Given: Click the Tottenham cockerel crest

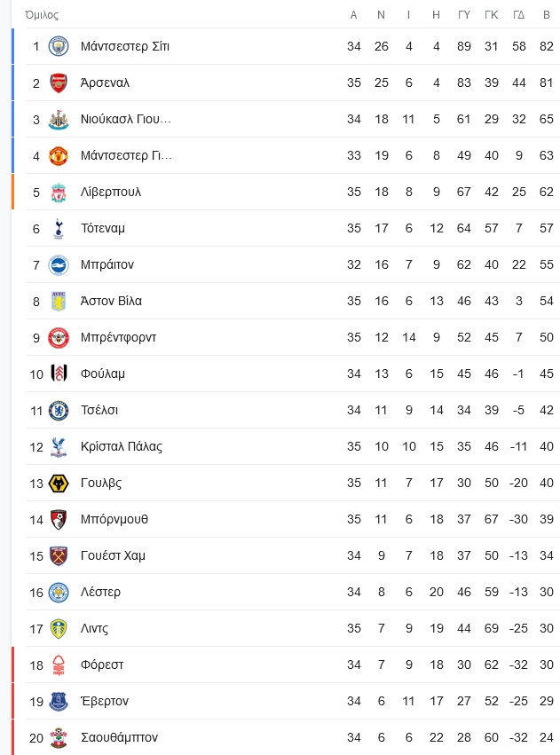Looking at the screenshot, I should [x=59, y=229].
